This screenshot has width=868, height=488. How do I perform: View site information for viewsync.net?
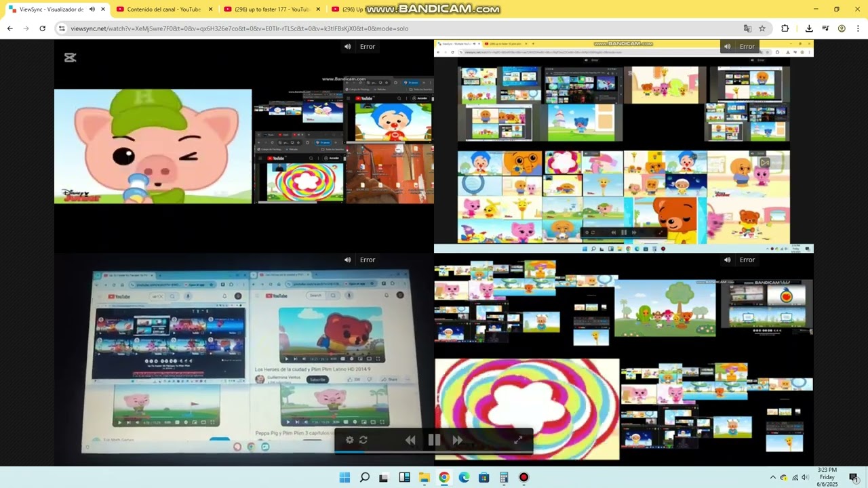(62, 28)
